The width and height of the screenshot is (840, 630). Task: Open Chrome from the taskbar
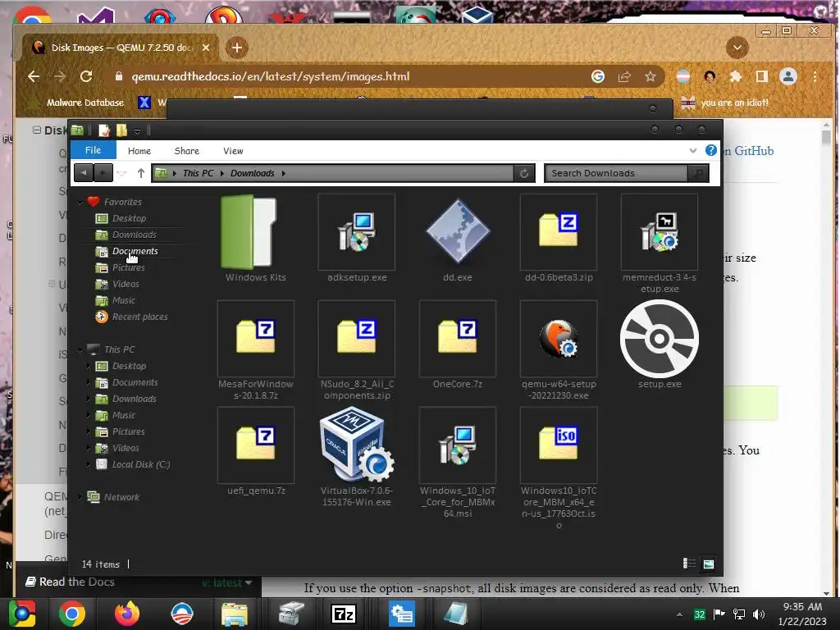(x=72, y=614)
